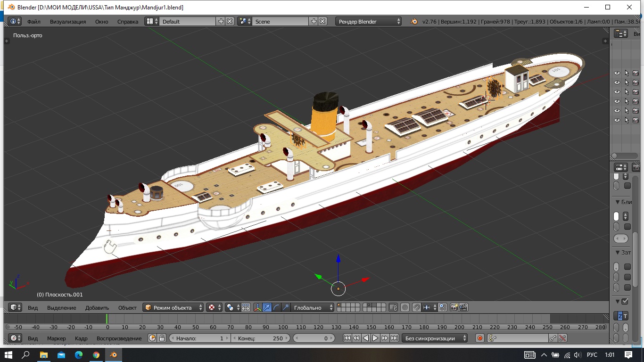Open the Режим объекта mode dropdown
Screen dimensions: 644x362
(173, 308)
